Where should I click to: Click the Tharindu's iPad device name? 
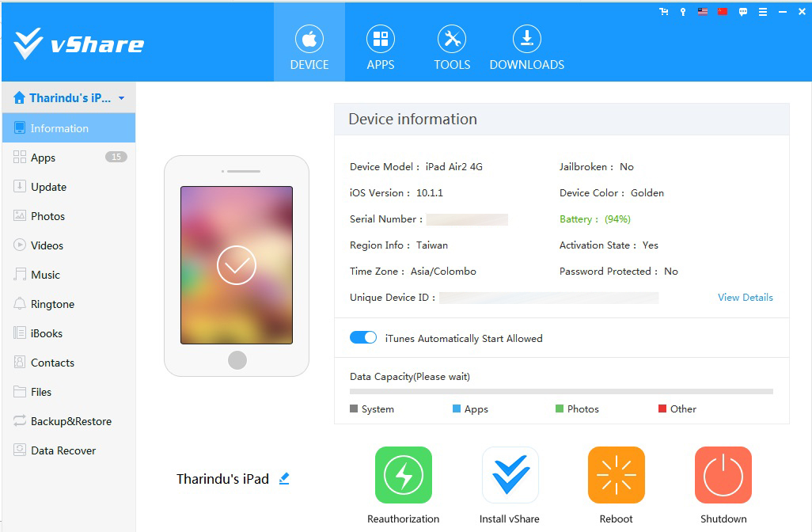pos(222,479)
